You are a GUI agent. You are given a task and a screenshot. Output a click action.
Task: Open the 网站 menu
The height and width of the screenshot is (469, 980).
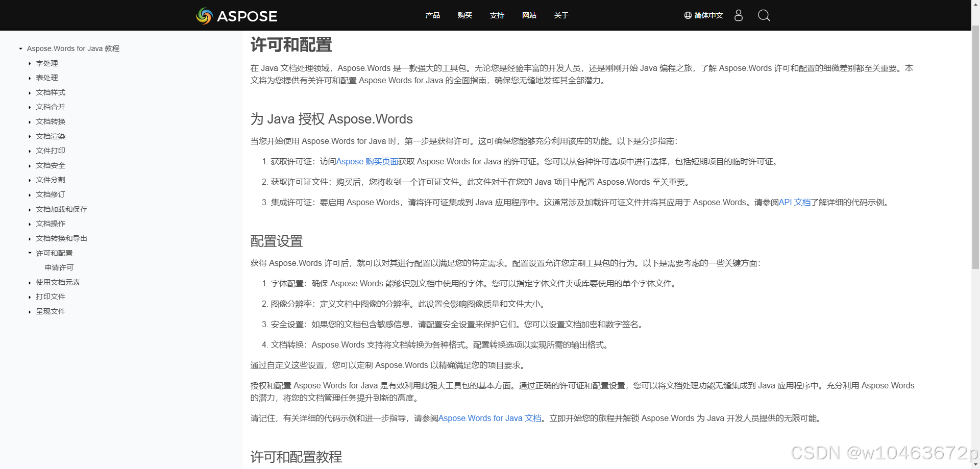point(529,15)
